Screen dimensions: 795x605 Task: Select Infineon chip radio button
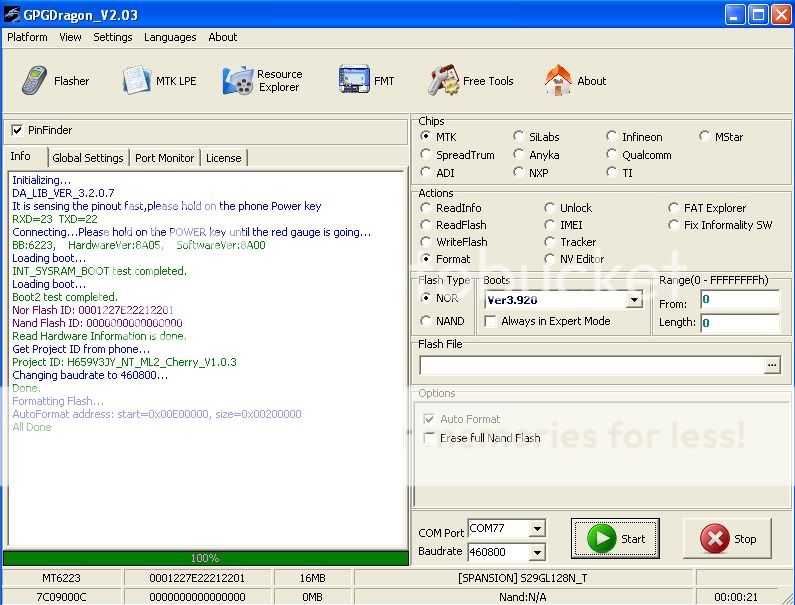[x=611, y=136]
